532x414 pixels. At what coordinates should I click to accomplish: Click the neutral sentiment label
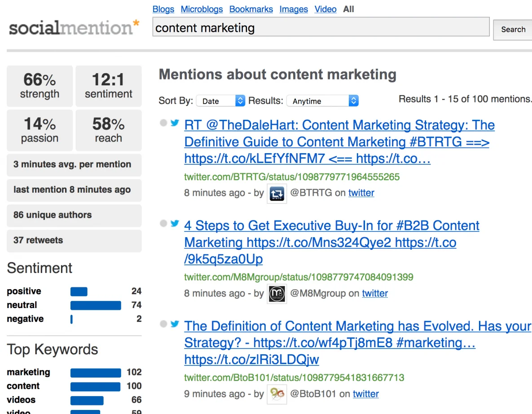[22, 305]
